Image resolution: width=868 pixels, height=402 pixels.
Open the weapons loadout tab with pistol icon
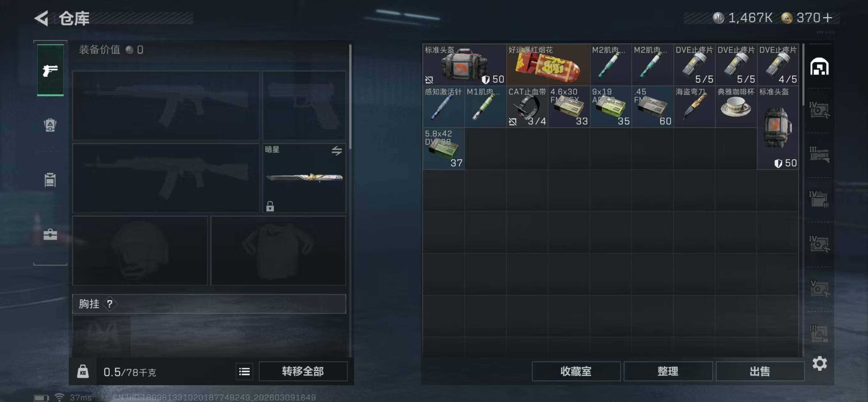tap(50, 70)
